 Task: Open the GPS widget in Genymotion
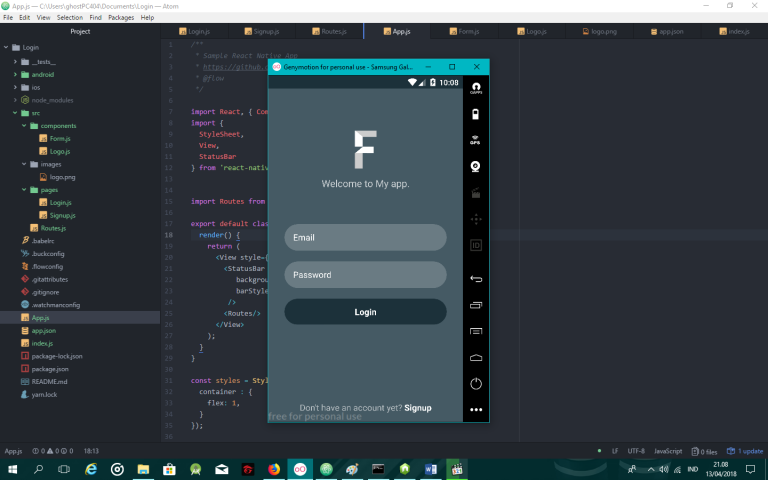476,140
